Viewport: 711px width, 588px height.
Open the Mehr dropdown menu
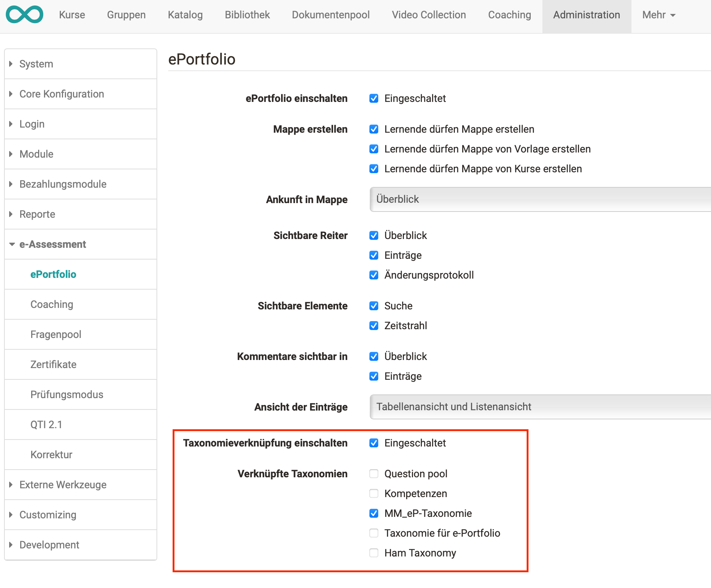coord(659,15)
